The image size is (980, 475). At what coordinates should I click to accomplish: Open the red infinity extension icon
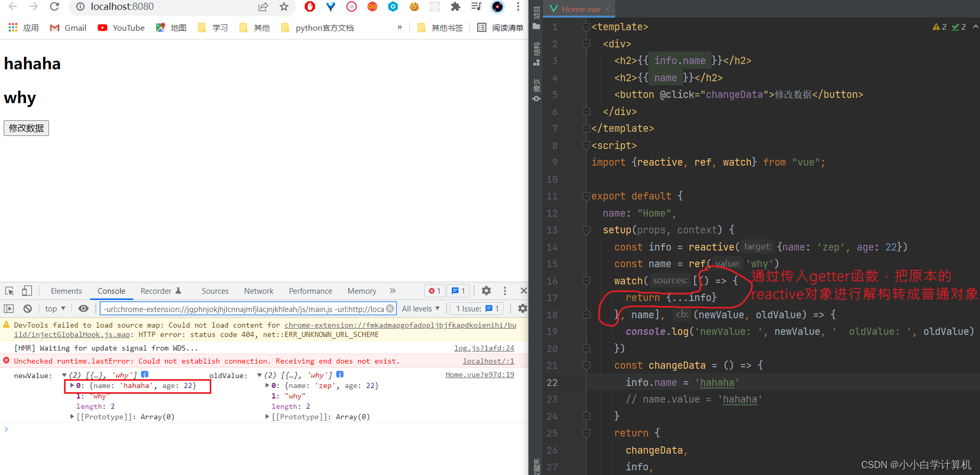372,7
